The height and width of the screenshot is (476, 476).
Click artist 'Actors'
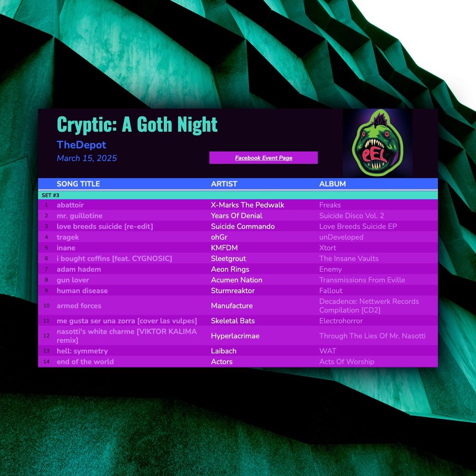point(222,362)
